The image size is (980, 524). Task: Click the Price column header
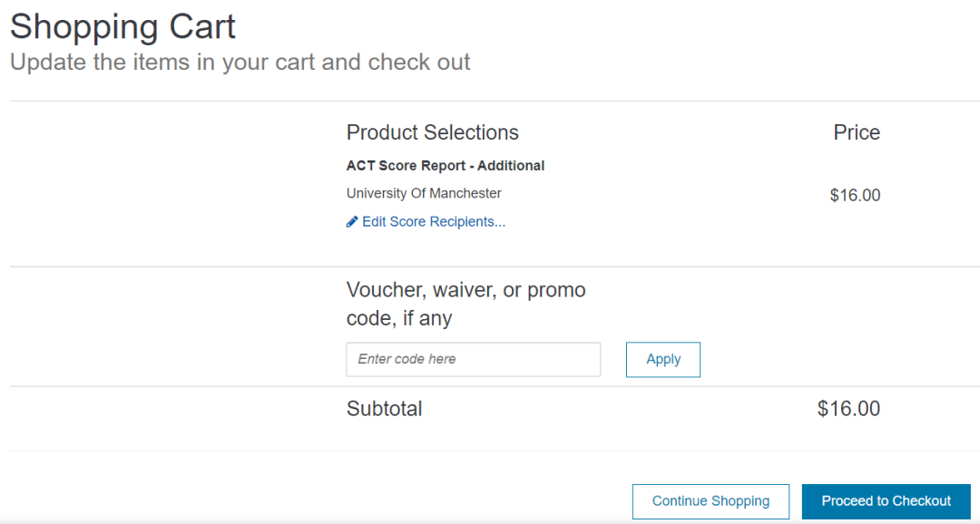pos(857,132)
